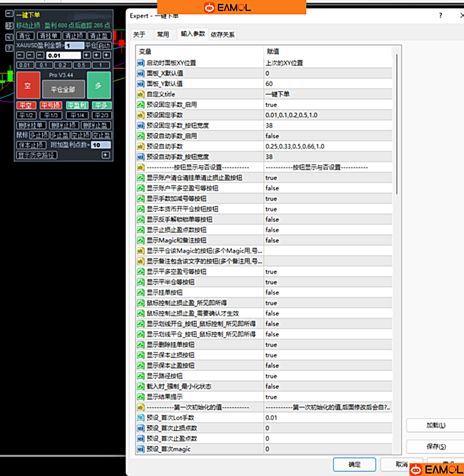Click icon of 预设_首次magic row

pos(140,449)
